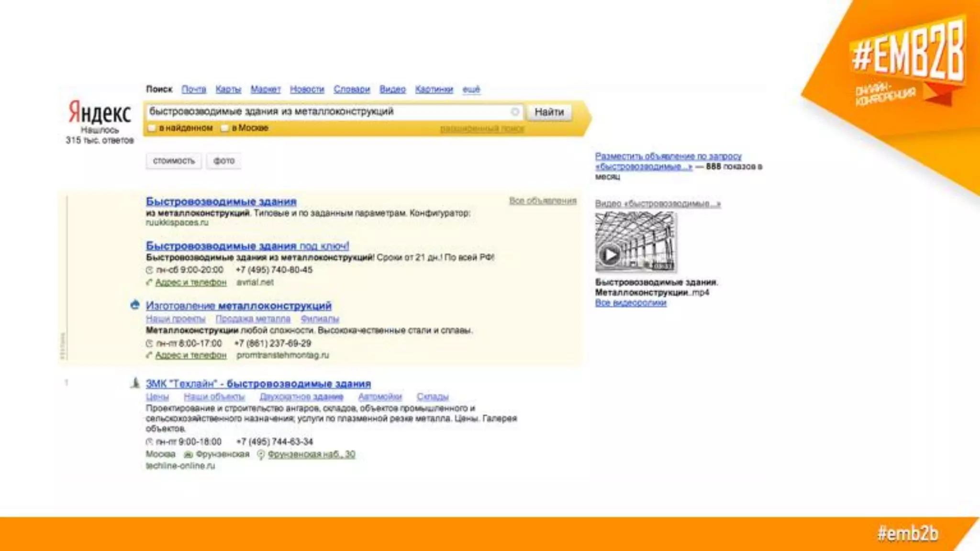Open "расширенный поиск" options
This screenshot has width=980, height=551.
pyautogui.click(x=482, y=129)
